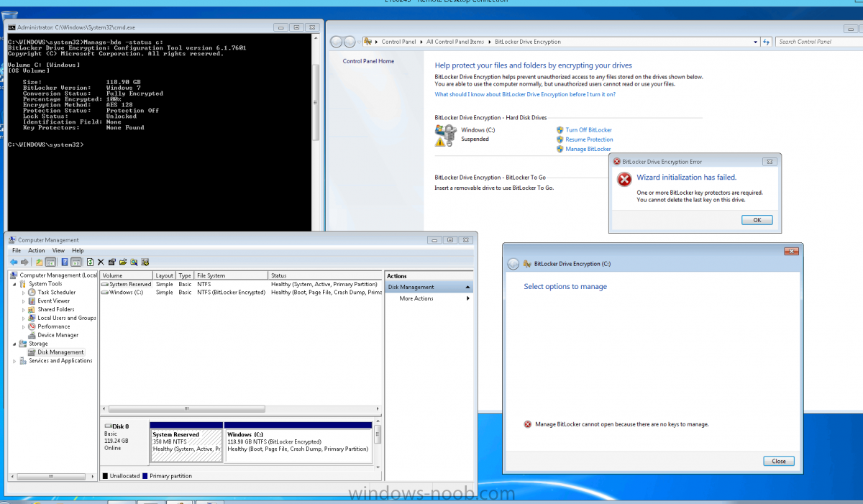
Task: Open the blue Help icon in toolbar
Action: coord(65,262)
